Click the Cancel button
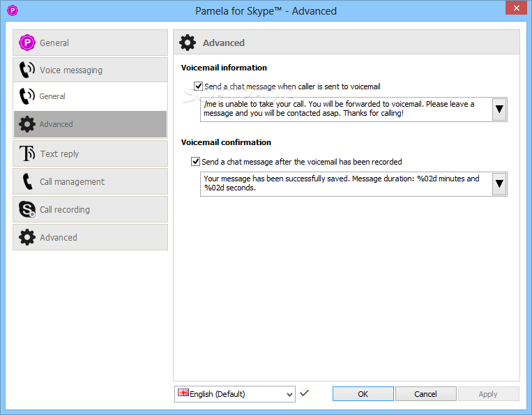The height and width of the screenshot is (415, 532). coord(425,394)
